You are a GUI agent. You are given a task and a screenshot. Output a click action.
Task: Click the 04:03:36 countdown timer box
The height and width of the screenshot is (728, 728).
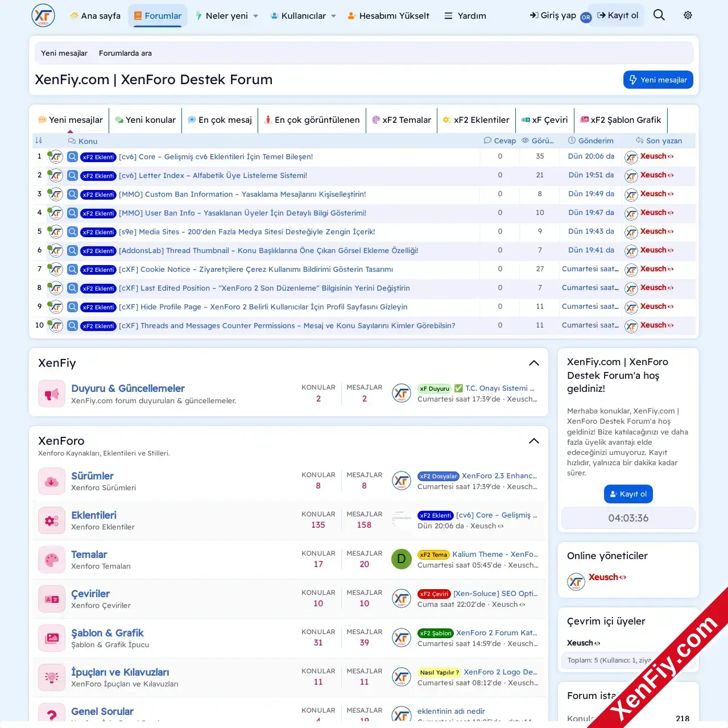628,518
